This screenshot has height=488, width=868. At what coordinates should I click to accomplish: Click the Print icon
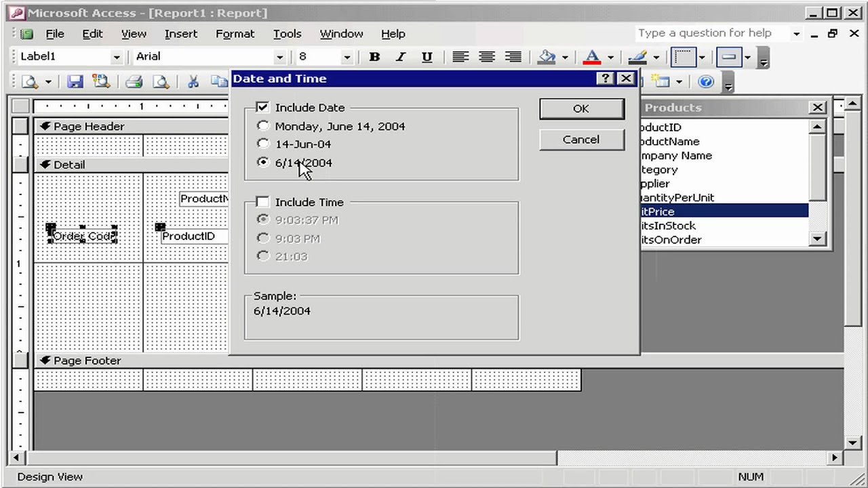[134, 82]
